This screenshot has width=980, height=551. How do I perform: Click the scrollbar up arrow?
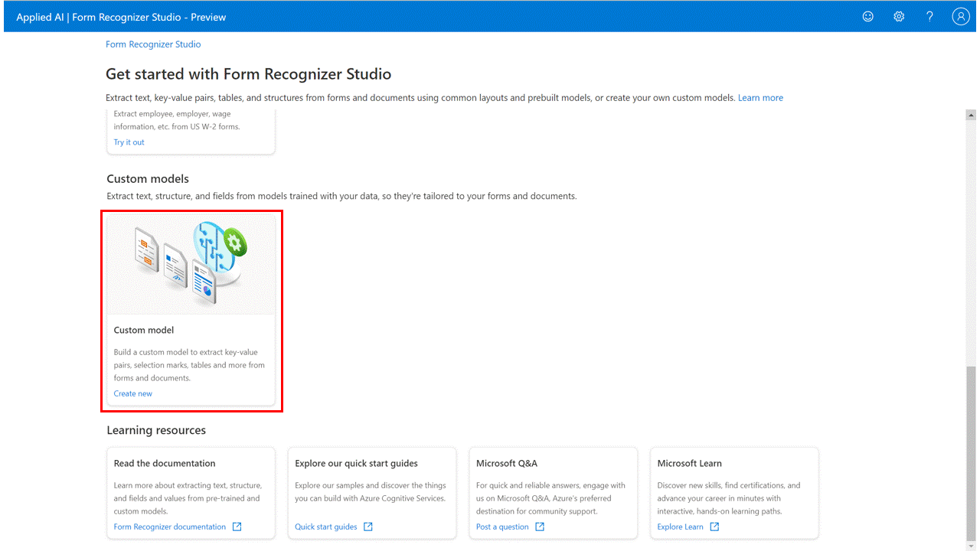click(x=971, y=116)
